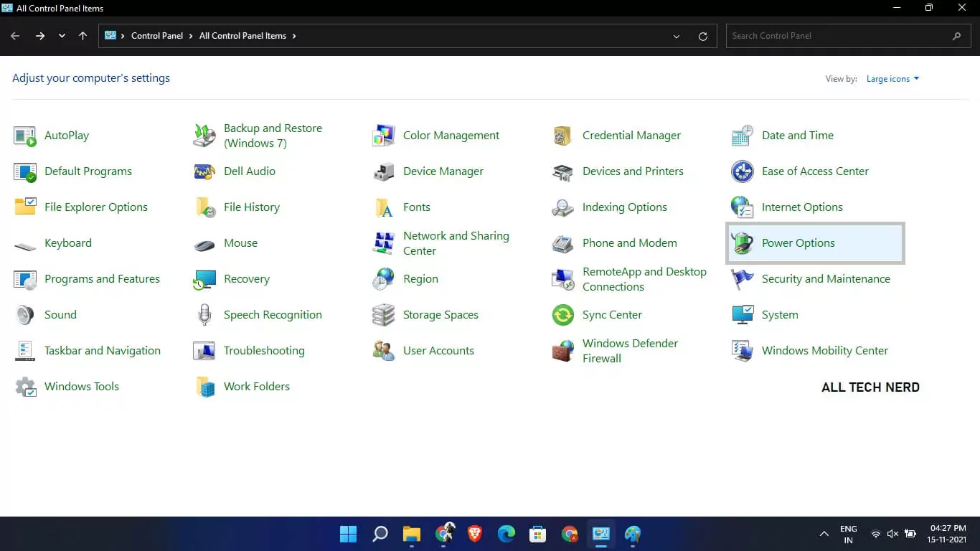Click the Wi-Fi tray icon

875,534
